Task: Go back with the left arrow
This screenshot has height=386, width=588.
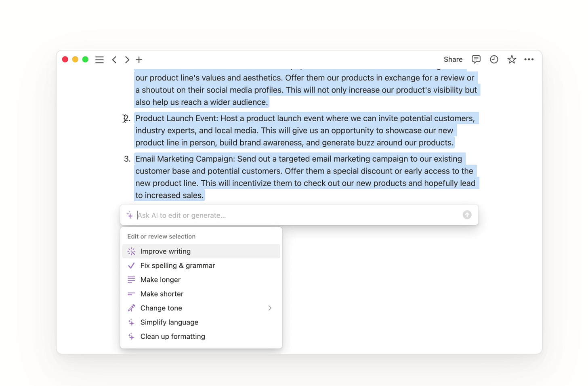Action: coord(114,60)
